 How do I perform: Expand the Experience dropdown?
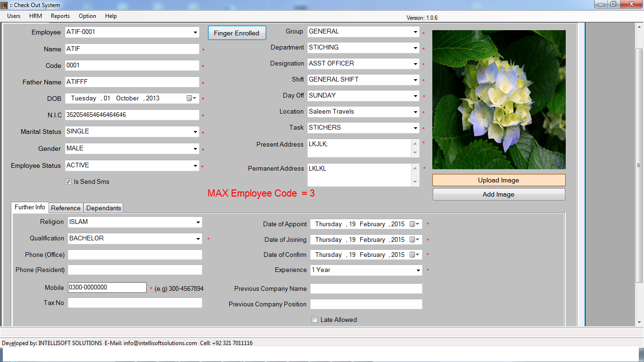tap(418, 271)
